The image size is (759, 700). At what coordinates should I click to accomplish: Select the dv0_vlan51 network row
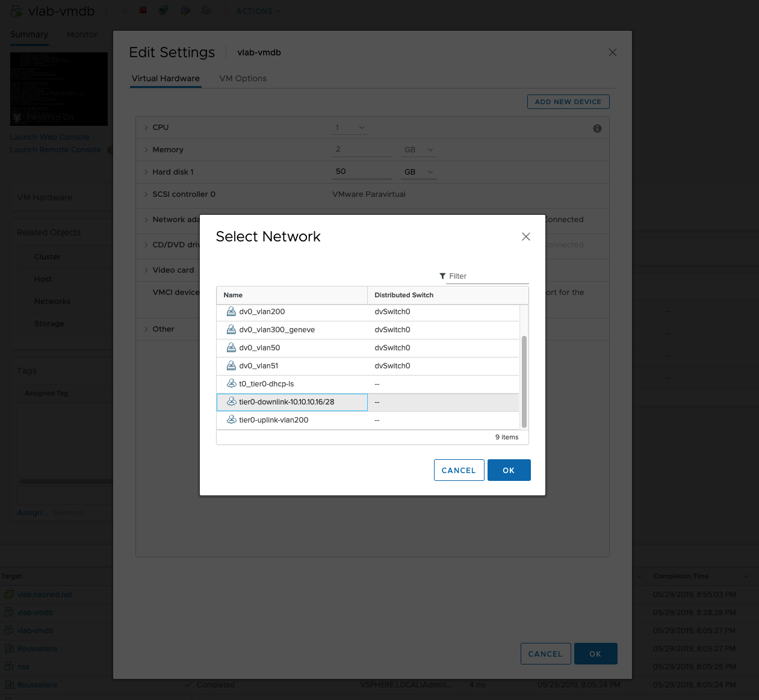367,366
